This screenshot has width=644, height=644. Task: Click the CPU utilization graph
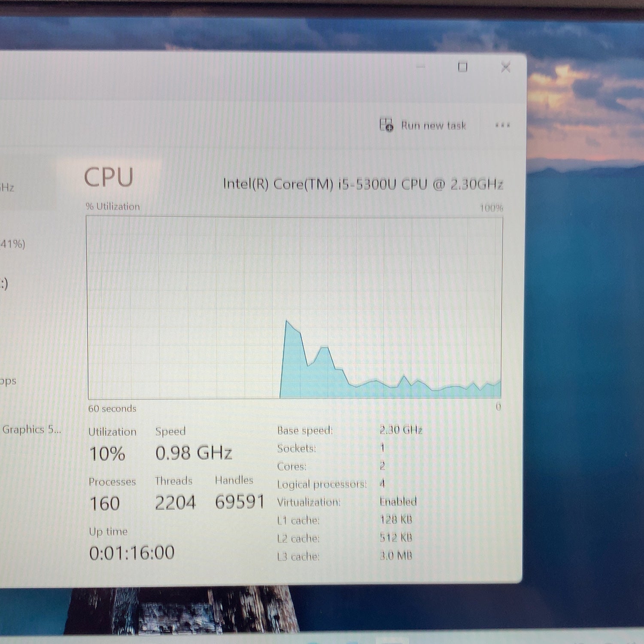tap(295, 308)
